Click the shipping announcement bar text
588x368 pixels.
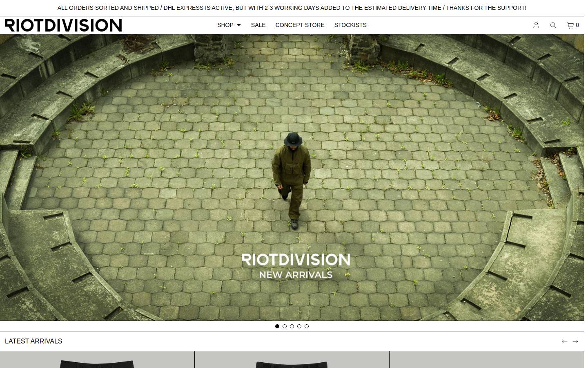[x=292, y=8]
